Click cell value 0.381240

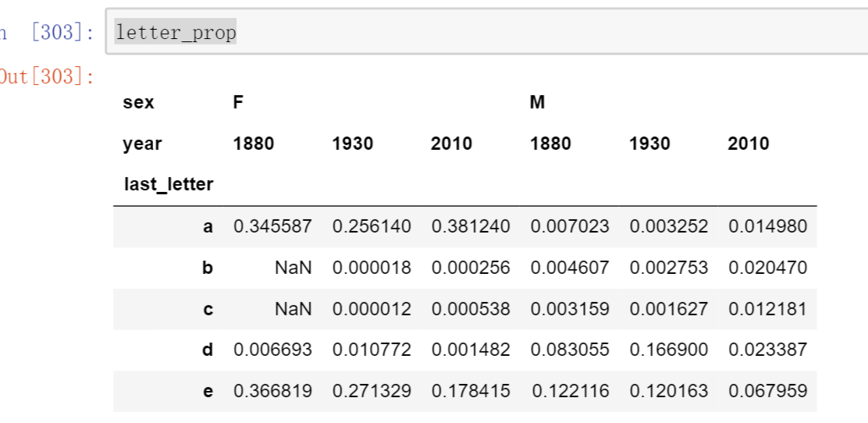tap(471, 226)
